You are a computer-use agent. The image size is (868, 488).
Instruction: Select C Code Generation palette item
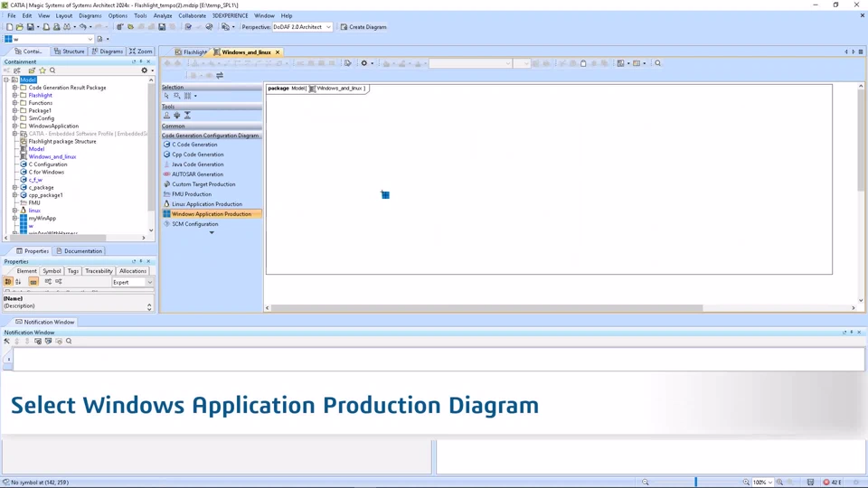point(194,145)
